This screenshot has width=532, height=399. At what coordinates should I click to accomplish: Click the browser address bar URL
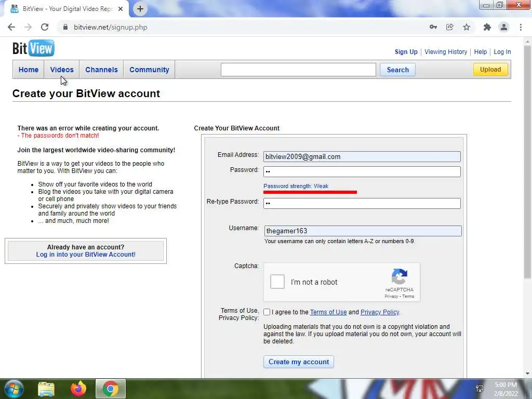coord(111,27)
